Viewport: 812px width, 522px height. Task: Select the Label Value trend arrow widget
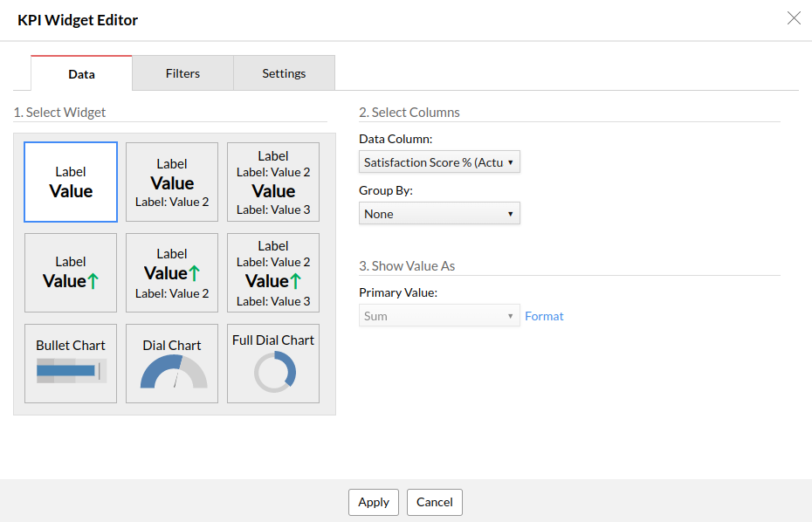(x=71, y=273)
